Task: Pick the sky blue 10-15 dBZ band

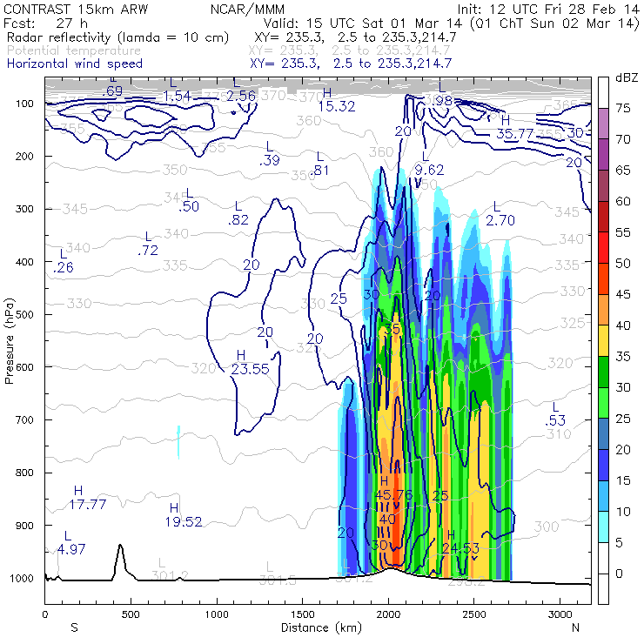Action: pyautogui.click(x=603, y=496)
